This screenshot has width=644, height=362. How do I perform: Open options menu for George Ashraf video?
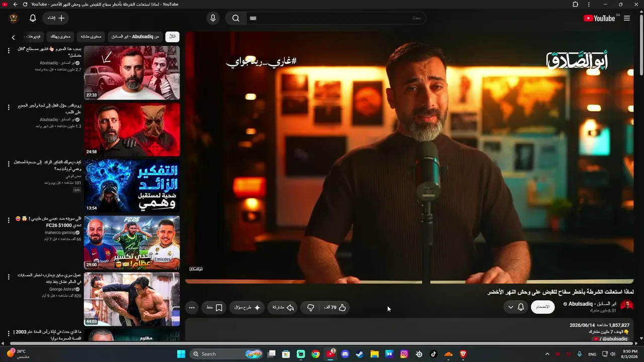9,277
